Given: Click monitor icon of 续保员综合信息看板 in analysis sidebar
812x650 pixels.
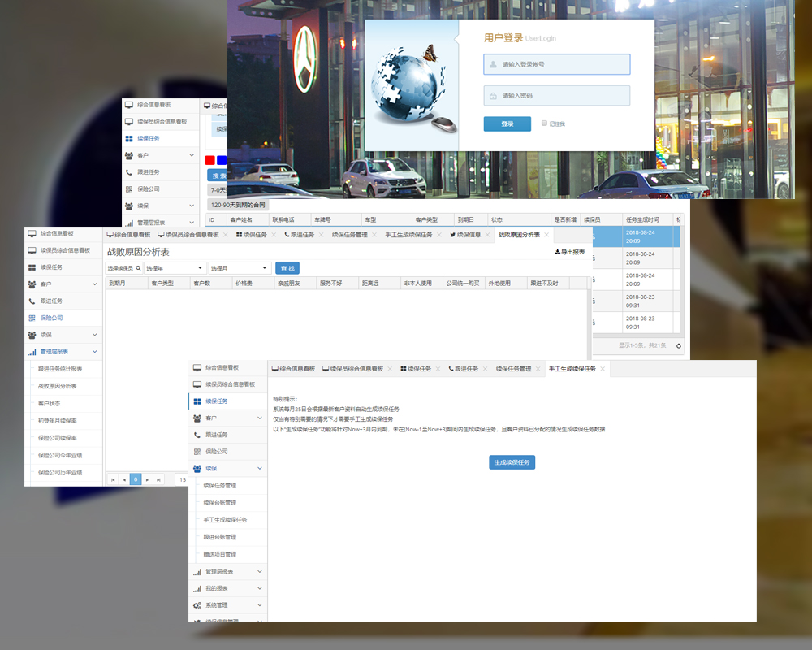Looking at the screenshot, I should 32,250.
